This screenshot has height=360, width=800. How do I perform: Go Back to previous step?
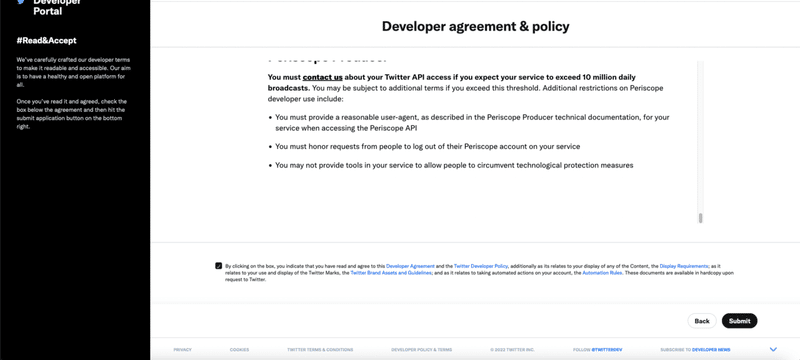click(702, 321)
